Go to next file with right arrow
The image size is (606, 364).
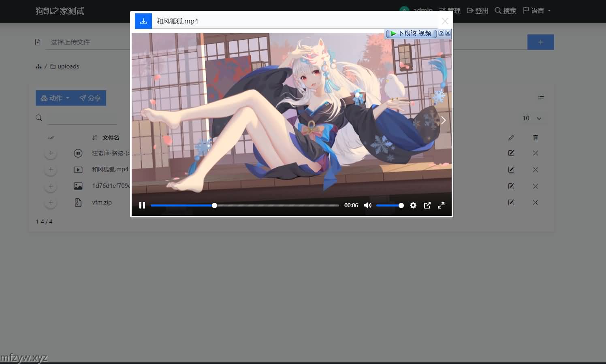pos(443,120)
